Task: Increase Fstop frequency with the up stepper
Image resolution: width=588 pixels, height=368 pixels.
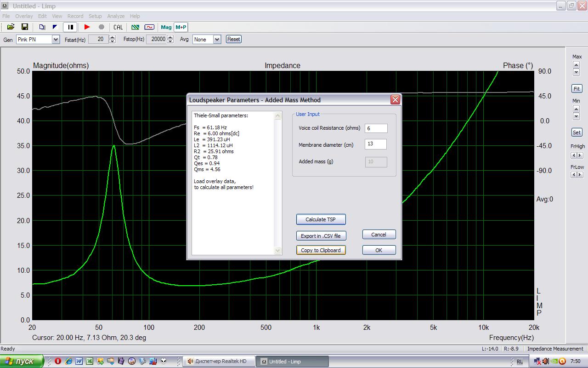Action: (170, 37)
